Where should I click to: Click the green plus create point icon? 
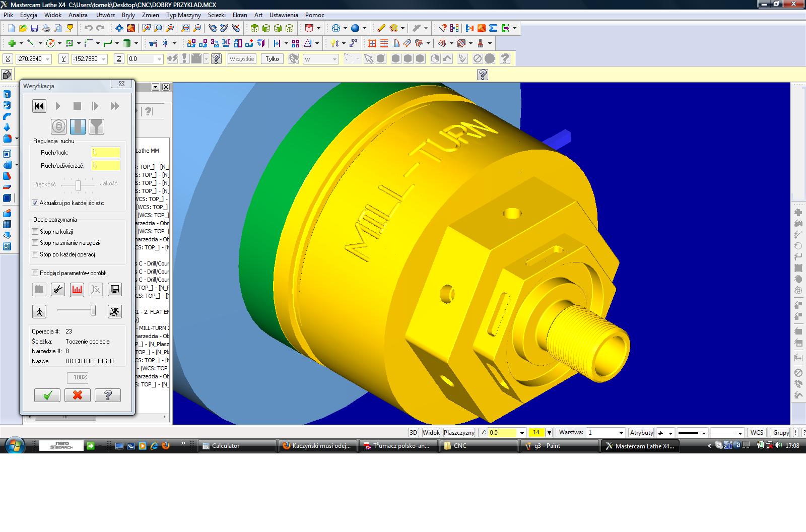click(x=12, y=43)
